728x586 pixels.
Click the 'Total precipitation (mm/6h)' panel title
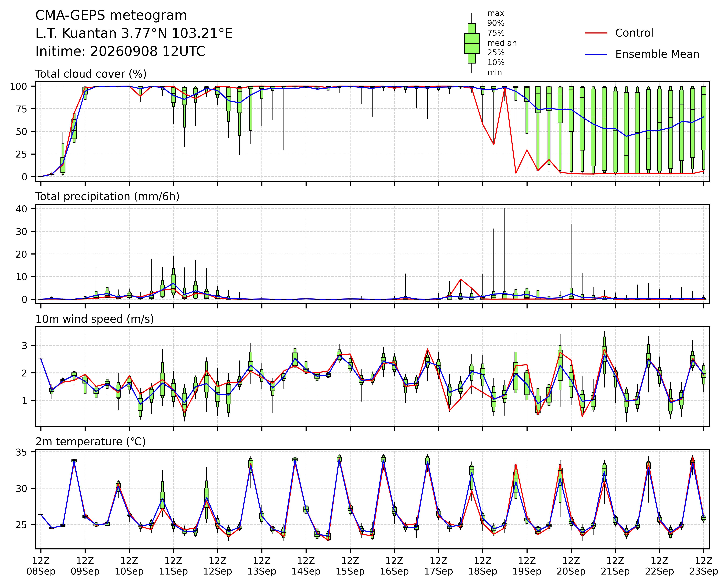tap(107, 197)
